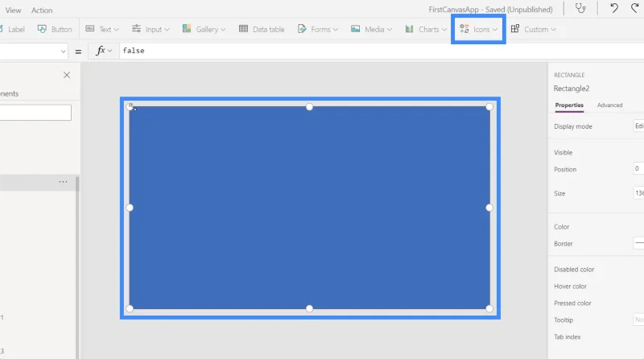Expand the Input controls menu
The width and height of the screenshot is (644, 359).
pyautogui.click(x=151, y=29)
